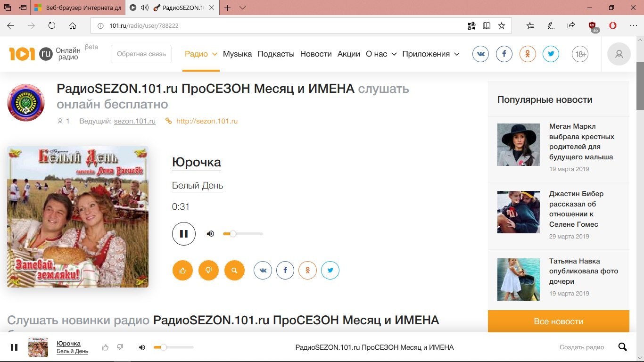Screen dimensions: 644x362
Task: Open search with bottom bar magnifier icon
Action: pyautogui.click(x=622, y=347)
